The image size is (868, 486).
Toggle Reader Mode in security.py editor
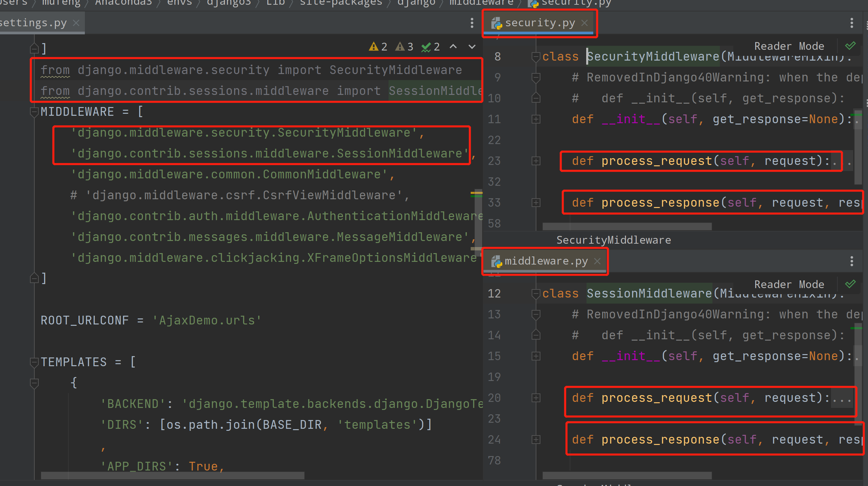pyautogui.click(x=789, y=46)
